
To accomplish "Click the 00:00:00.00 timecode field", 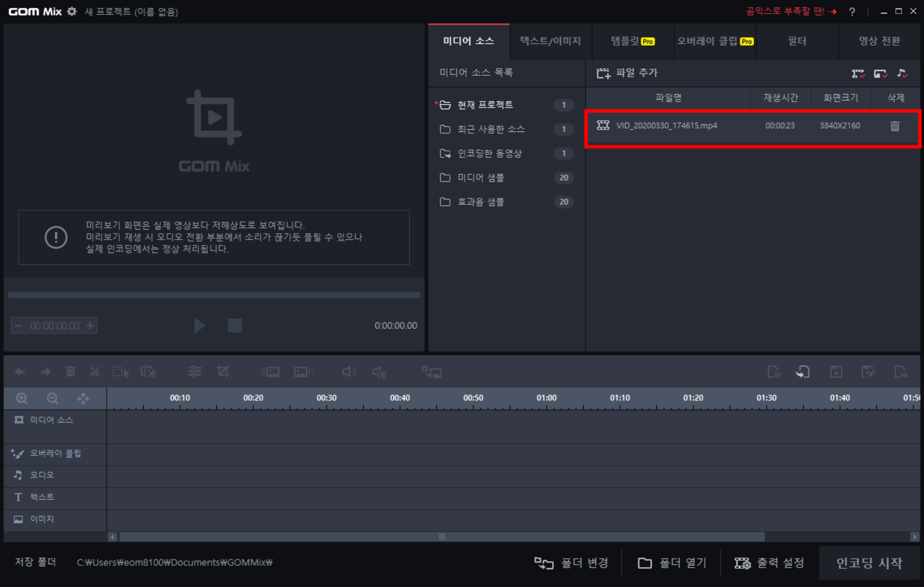I will (x=55, y=326).
